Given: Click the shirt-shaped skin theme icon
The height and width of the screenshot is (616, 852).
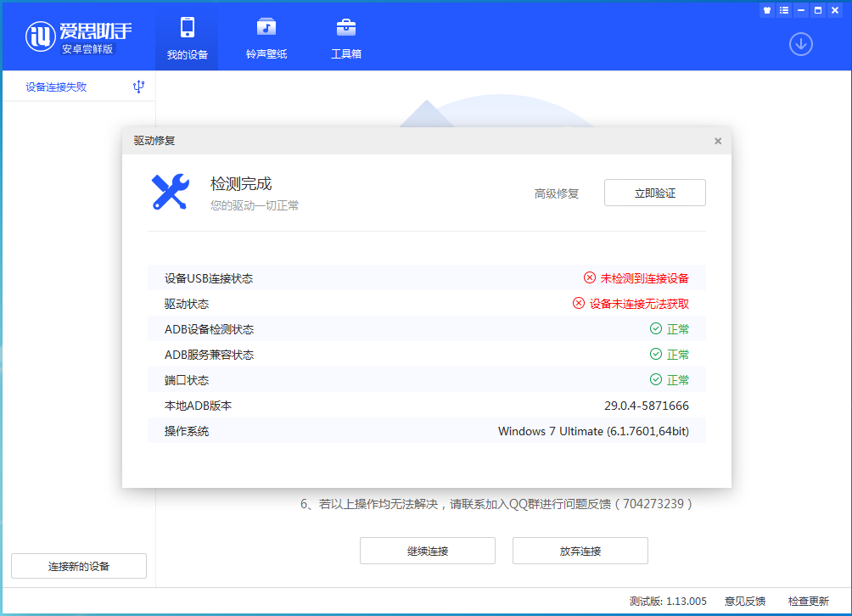Looking at the screenshot, I should coord(767,9).
